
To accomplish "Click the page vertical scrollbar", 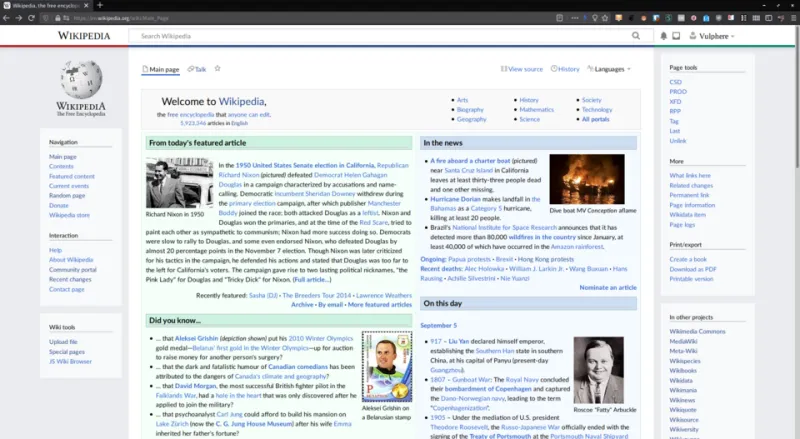I will (797, 97).
